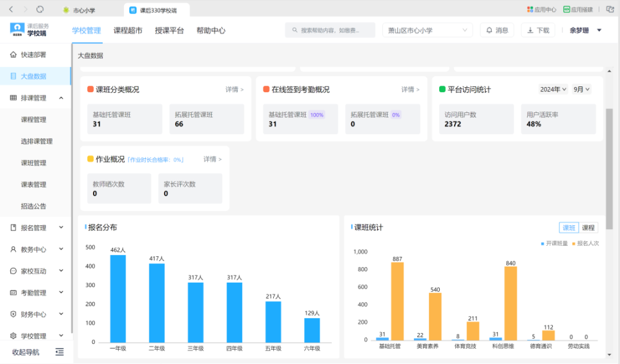
Task: Click the search magnifier icon
Action: (294, 30)
